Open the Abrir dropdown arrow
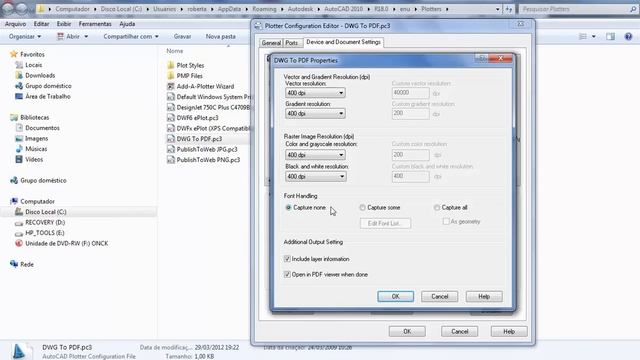 click(86, 36)
